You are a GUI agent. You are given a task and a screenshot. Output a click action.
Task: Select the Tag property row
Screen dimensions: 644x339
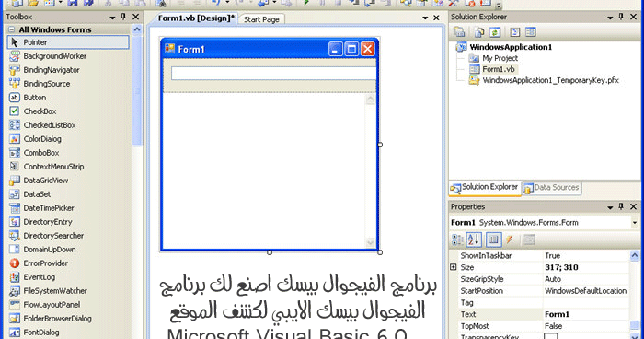pos(539,302)
